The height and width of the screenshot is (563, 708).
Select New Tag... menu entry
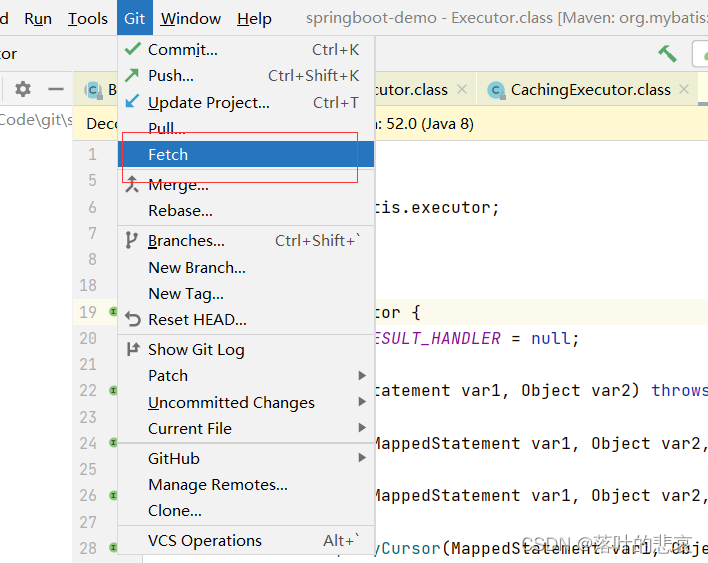[x=246, y=293]
